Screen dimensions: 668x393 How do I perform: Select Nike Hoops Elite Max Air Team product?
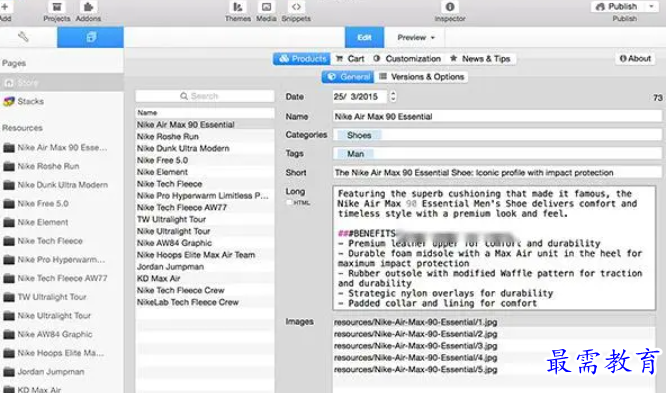(205, 255)
